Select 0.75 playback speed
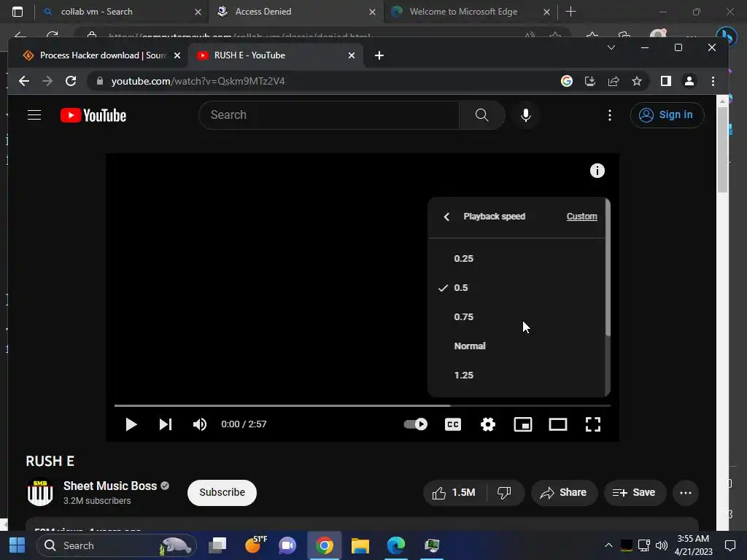 (516, 316)
